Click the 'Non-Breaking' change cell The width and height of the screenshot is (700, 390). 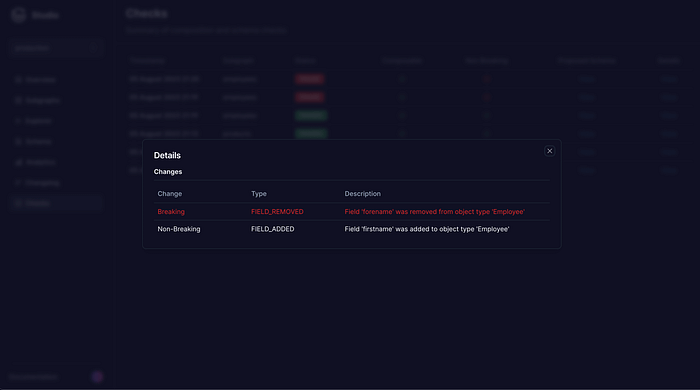point(179,229)
